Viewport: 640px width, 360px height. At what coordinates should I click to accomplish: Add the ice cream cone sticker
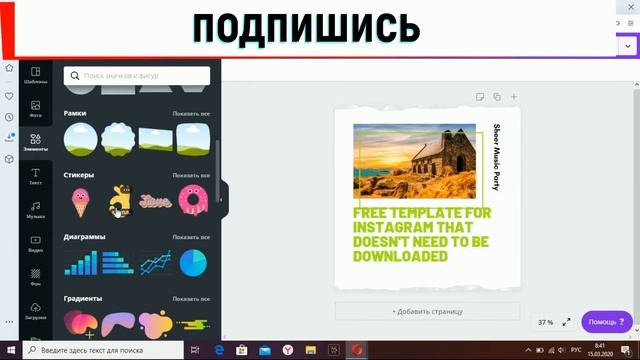pyautogui.click(x=80, y=202)
